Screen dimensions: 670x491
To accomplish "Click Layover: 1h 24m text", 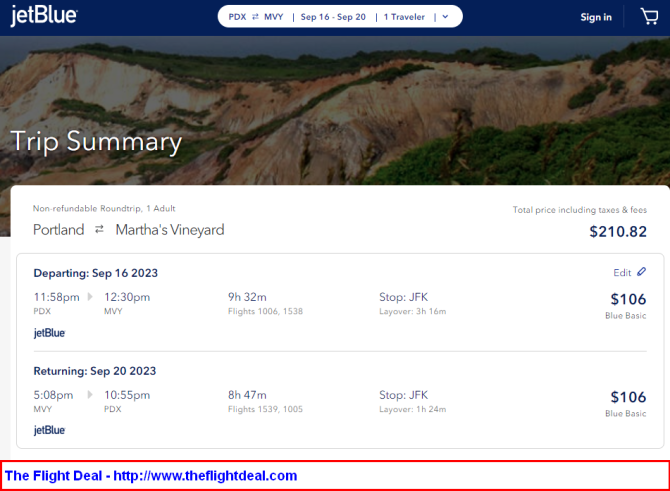I will [x=412, y=409].
